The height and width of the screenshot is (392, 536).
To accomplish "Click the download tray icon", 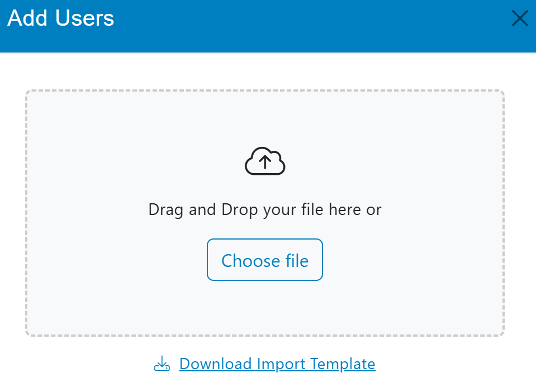I will (162, 364).
